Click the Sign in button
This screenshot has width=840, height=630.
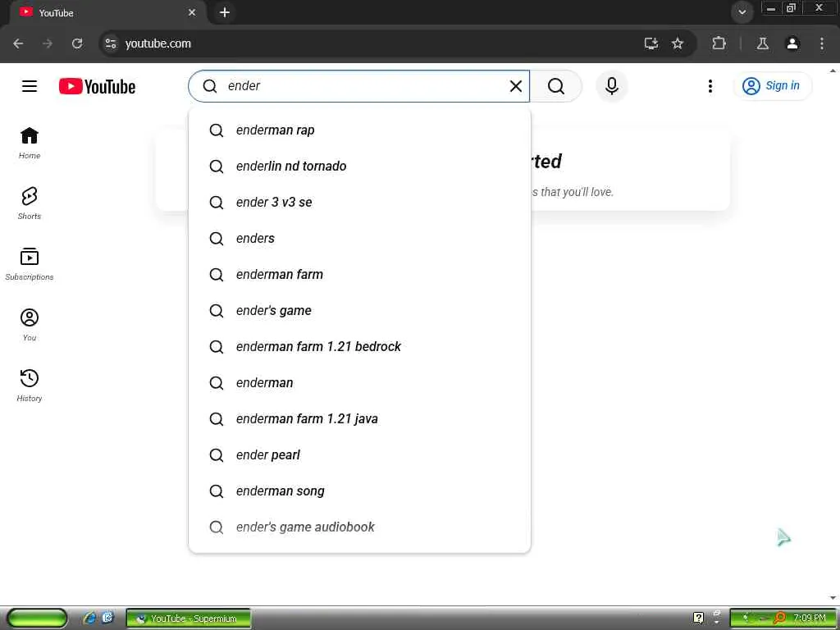(x=773, y=85)
